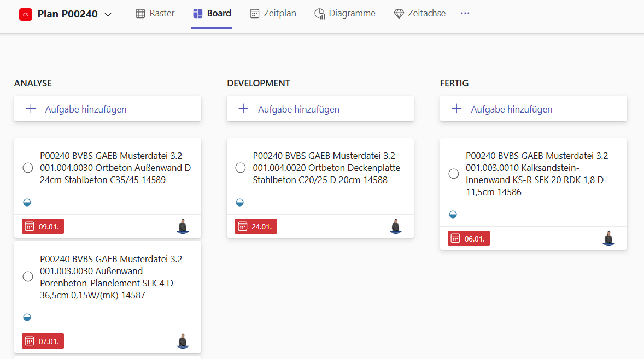Image resolution: width=644 pixels, height=359 pixels.
Task: Mark Ortbeton Deckenplatte task as complete
Action: [x=241, y=168]
